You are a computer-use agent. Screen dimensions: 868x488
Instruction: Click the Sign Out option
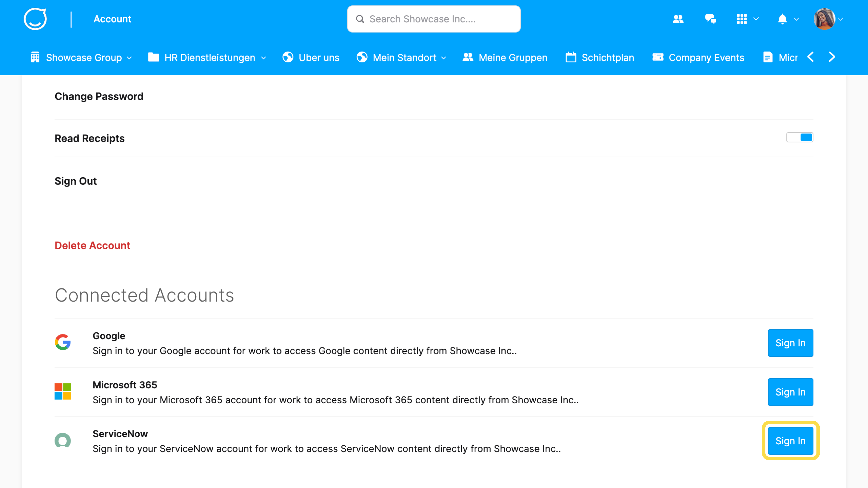(76, 181)
